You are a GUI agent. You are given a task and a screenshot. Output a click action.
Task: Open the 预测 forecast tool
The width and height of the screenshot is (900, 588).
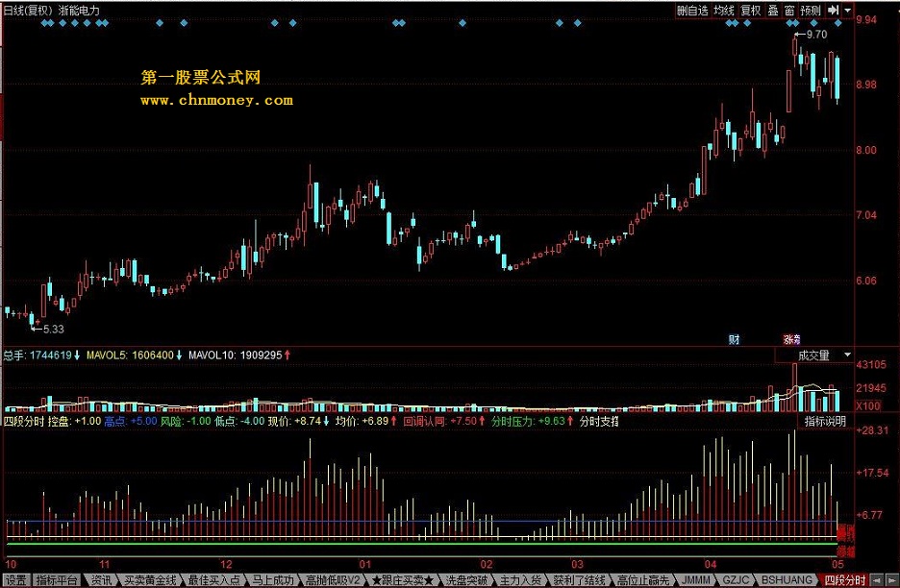811,11
